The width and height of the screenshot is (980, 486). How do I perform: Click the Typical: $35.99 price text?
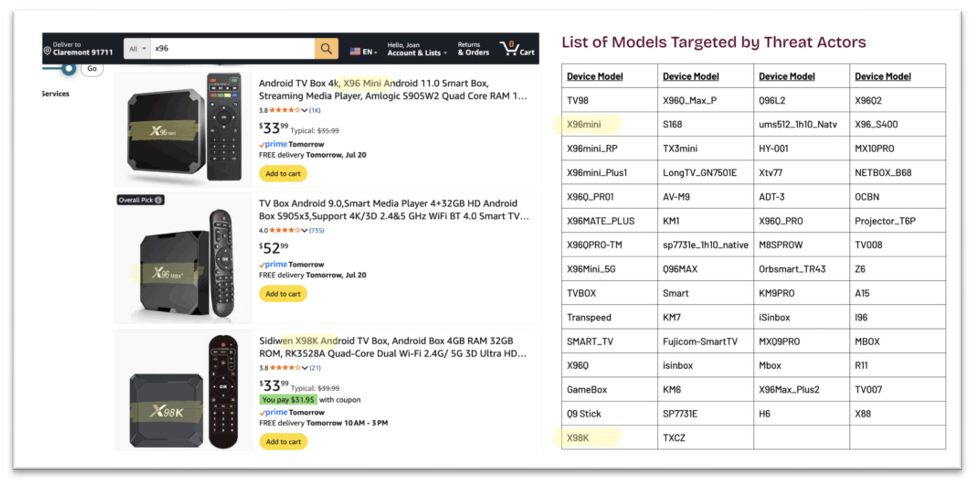(x=315, y=131)
